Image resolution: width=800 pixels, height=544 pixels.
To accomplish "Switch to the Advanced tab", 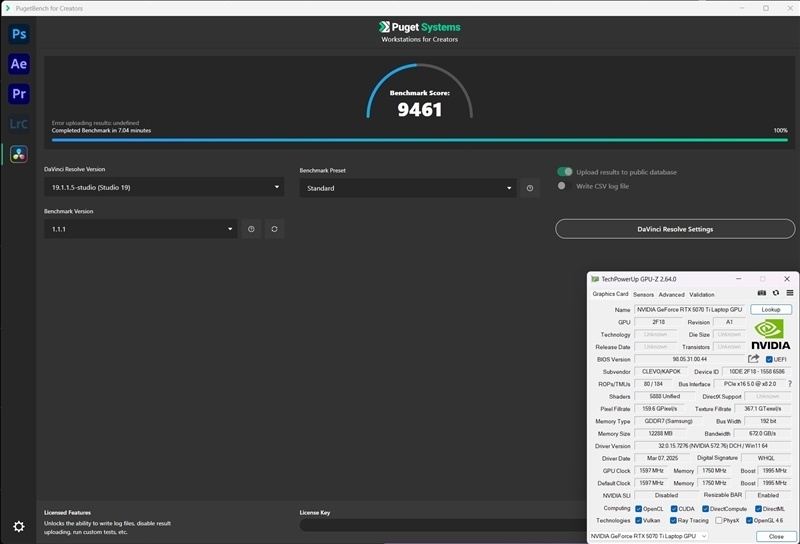I will [x=671, y=294].
